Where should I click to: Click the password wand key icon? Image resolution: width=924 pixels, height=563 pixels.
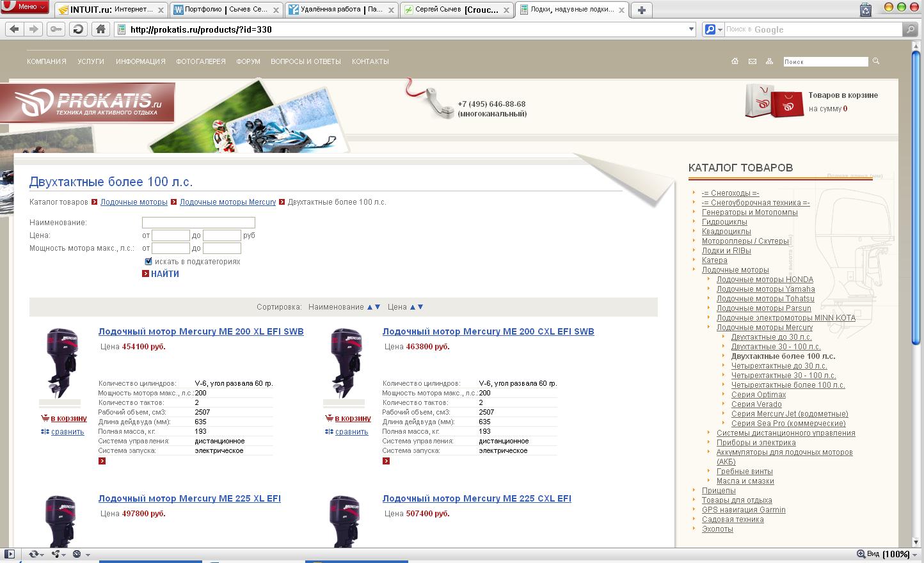[56, 29]
